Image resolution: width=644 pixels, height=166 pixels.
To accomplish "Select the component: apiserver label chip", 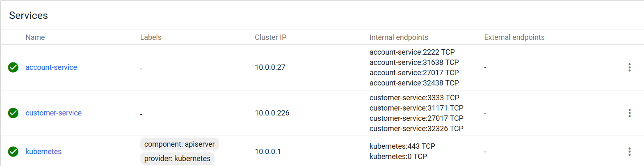I will 179,144.
